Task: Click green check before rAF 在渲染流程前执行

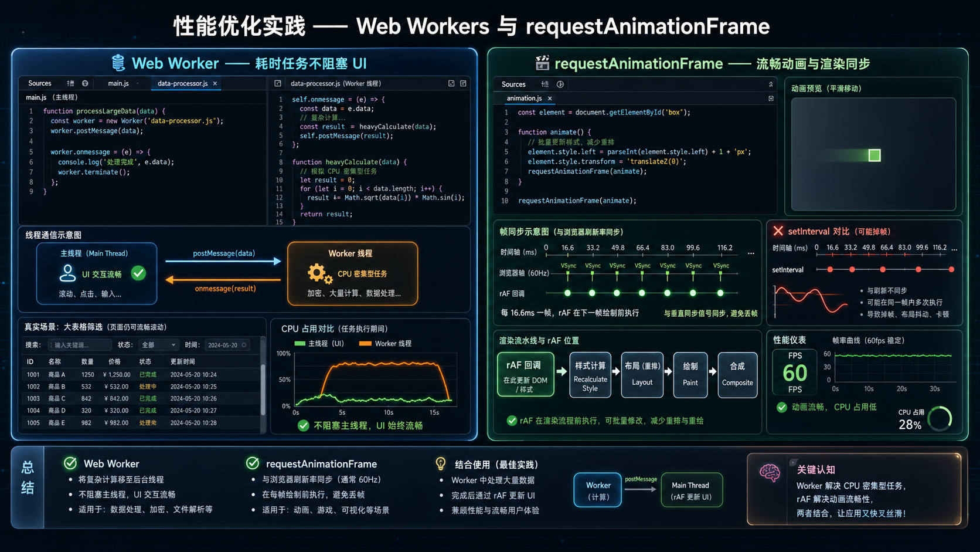Action: (x=512, y=421)
